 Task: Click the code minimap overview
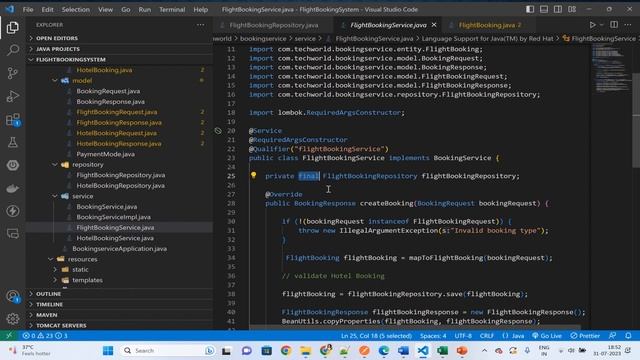[610, 67]
